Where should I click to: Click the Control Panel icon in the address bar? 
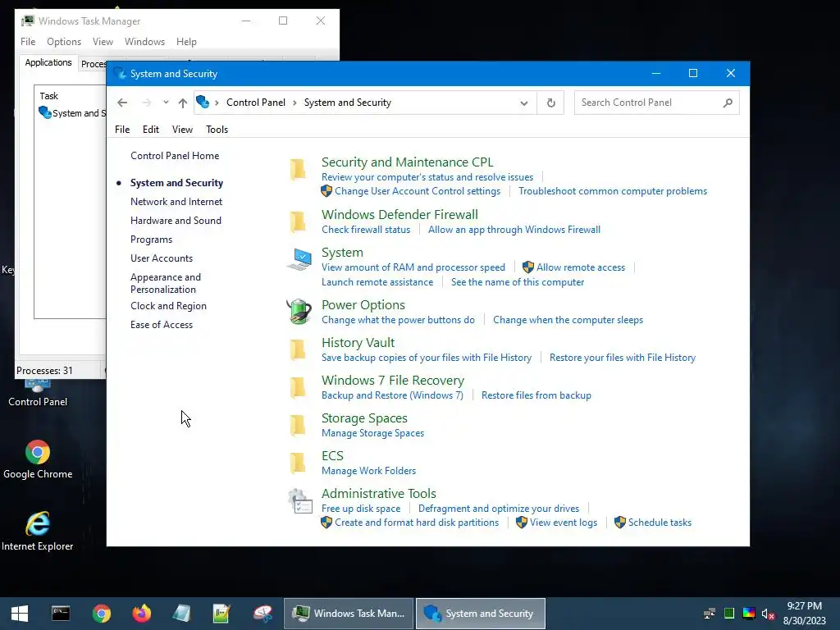[203, 102]
